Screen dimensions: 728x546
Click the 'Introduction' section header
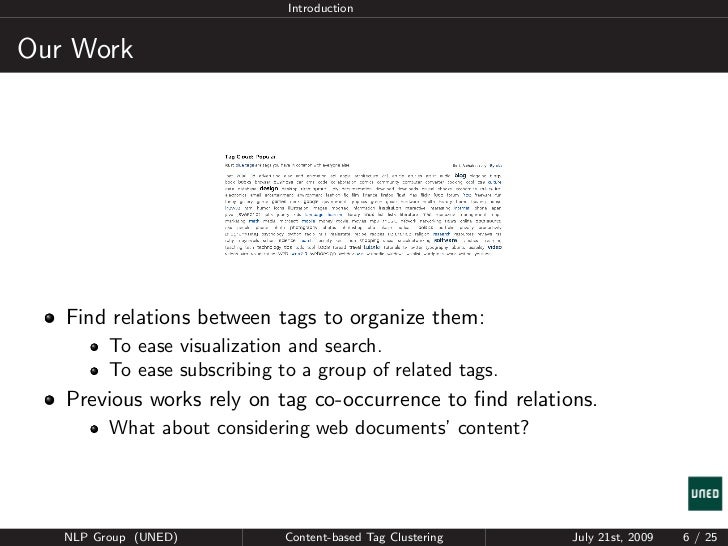(320, 8)
